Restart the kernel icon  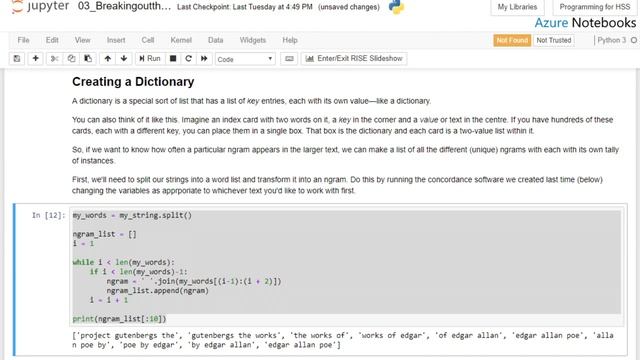188,58
